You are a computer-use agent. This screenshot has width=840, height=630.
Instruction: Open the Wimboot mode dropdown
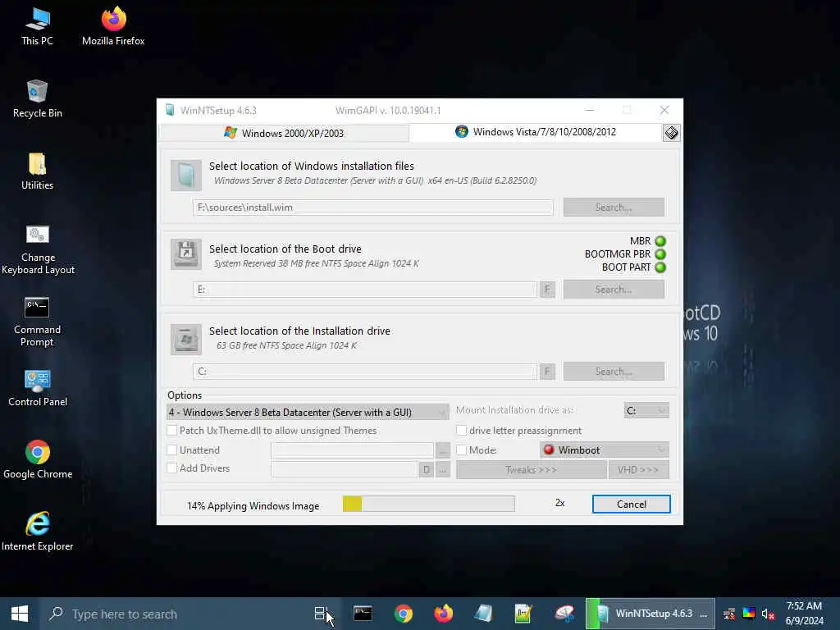point(605,450)
